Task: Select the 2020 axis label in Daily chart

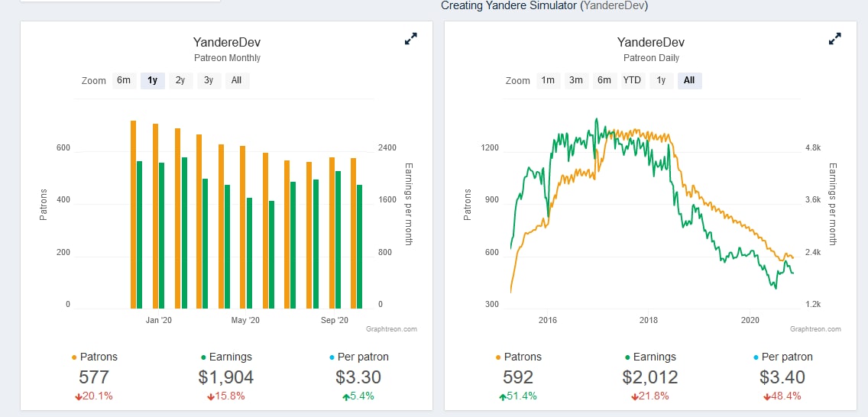Action: coord(750,320)
